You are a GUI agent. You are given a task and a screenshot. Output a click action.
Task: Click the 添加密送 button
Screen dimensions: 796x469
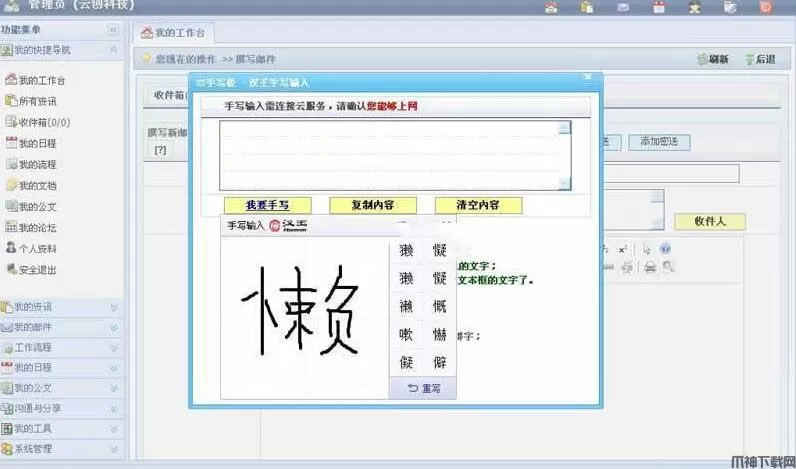coord(659,142)
